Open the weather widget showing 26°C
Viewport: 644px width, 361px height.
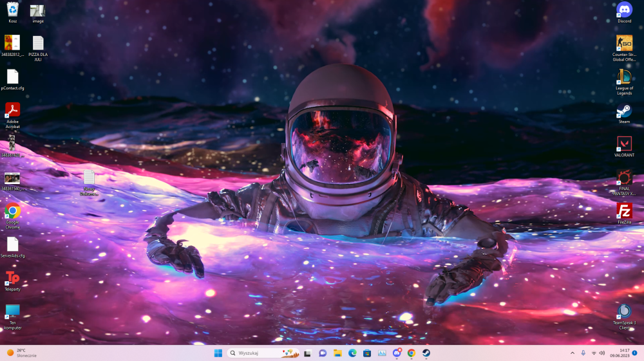point(21,353)
